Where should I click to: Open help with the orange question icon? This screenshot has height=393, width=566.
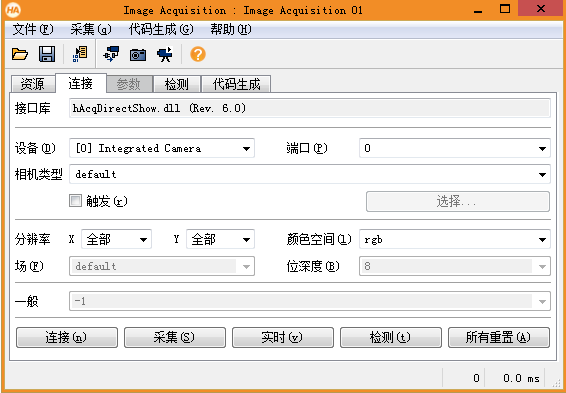[198, 54]
